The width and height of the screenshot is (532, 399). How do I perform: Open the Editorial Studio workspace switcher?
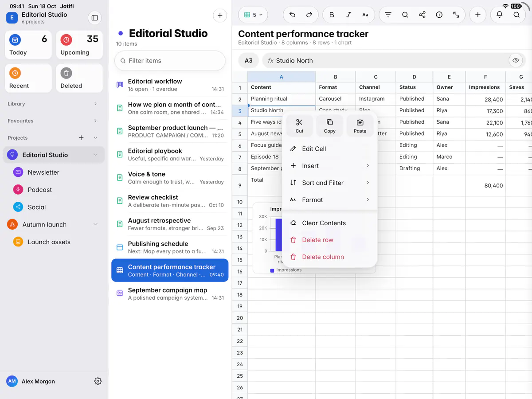click(x=37, y=18)
